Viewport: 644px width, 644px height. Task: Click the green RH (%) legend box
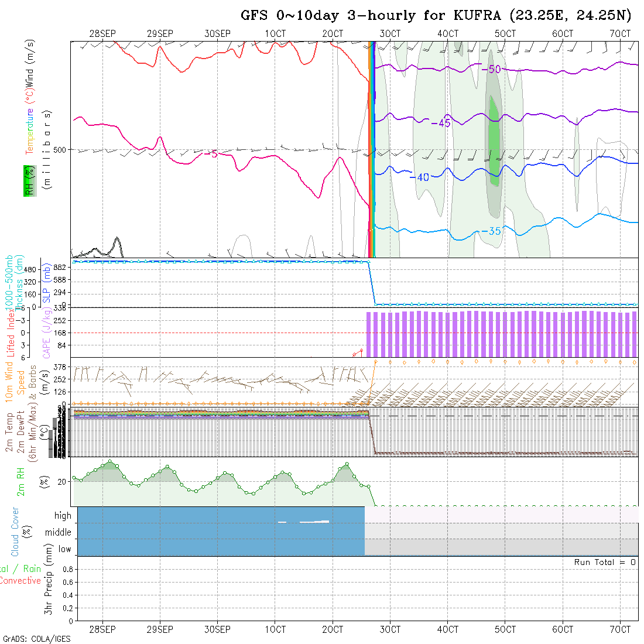(29, 180)
